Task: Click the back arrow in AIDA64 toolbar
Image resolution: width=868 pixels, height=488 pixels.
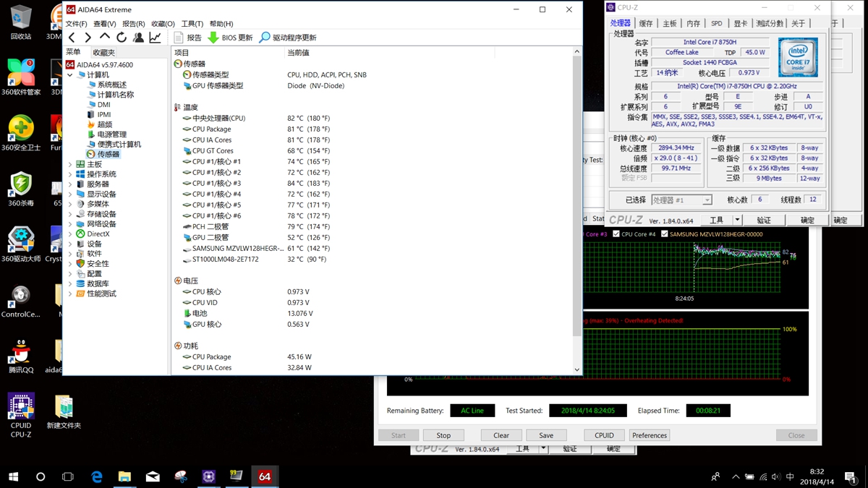Action: (x=72, y=37)
